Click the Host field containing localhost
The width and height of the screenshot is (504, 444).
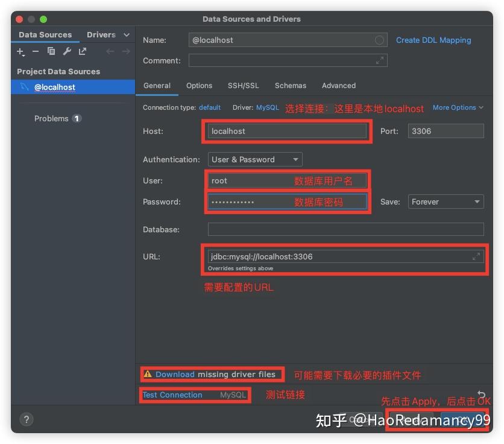pos(287,132)
